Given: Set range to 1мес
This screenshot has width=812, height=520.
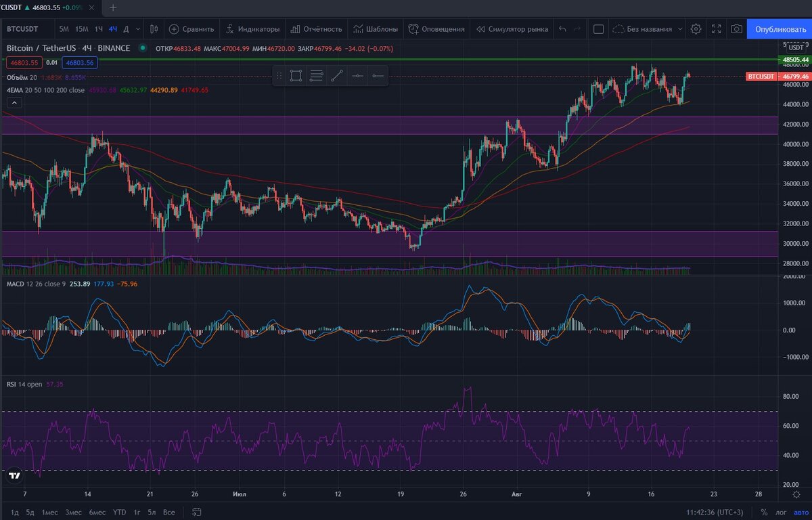Looking at the screenshot, I should click(x=50, y=512).
